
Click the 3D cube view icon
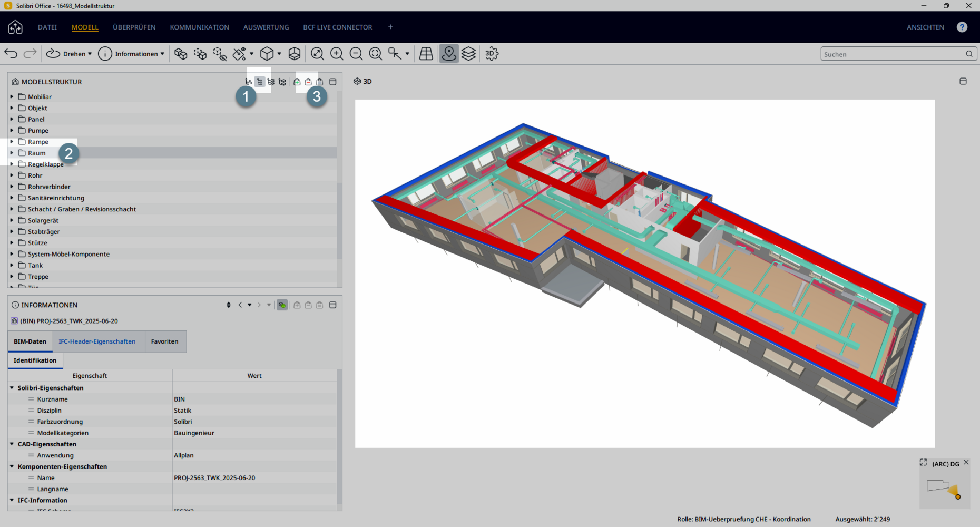[267, 54]
